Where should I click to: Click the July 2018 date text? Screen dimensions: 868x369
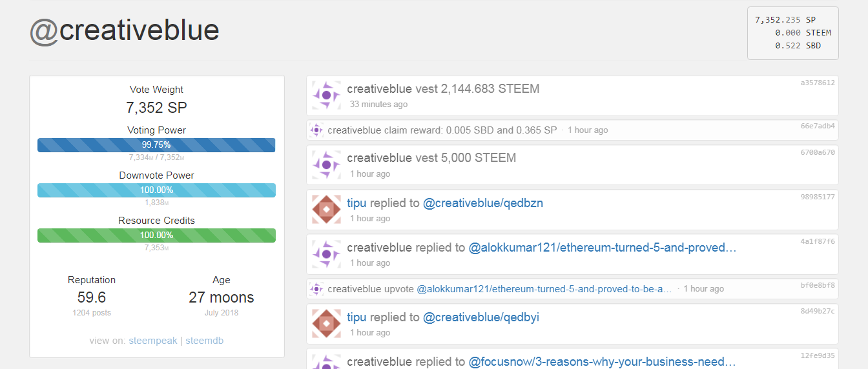pos(222,313)
